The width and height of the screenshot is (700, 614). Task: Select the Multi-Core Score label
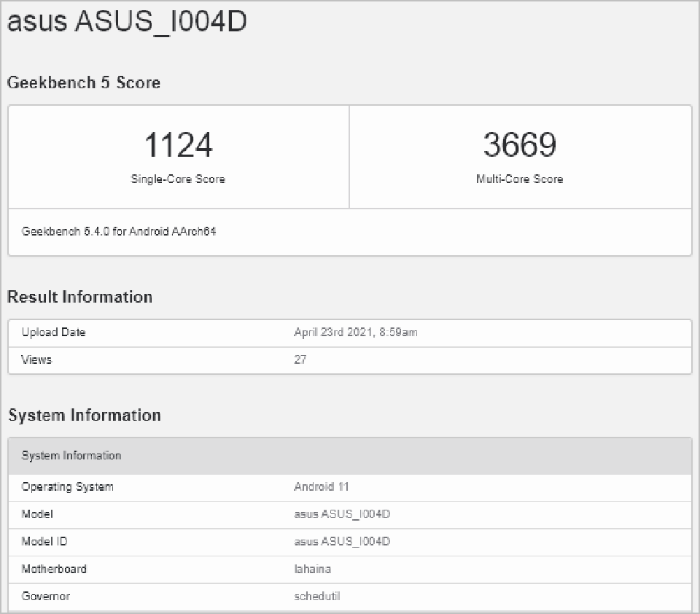(x=520, y=179)
